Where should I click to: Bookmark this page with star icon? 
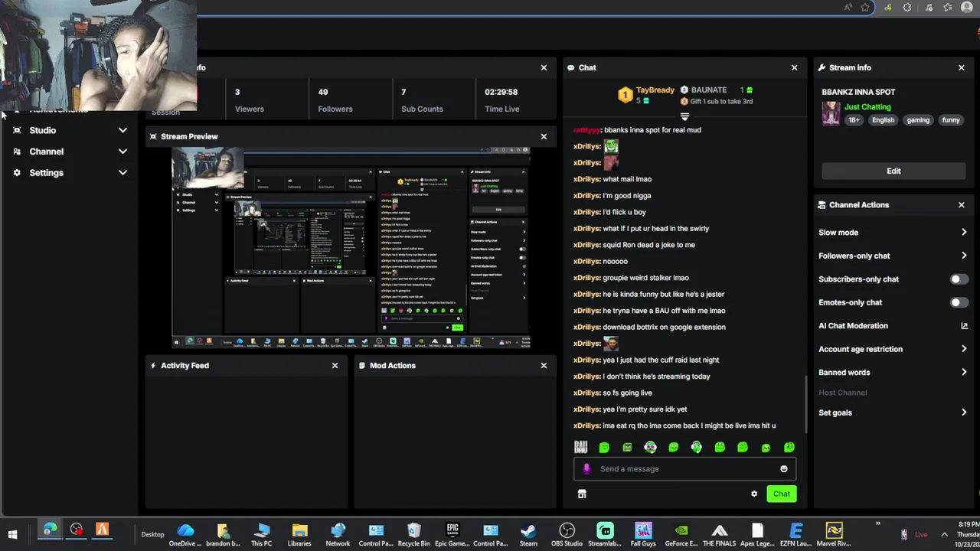[x=865, y=8]
